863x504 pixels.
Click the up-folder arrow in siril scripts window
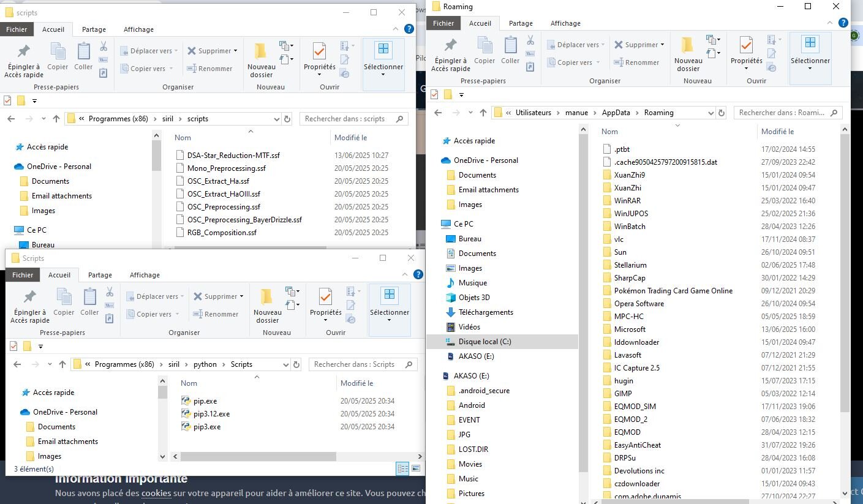coord(56,119)
